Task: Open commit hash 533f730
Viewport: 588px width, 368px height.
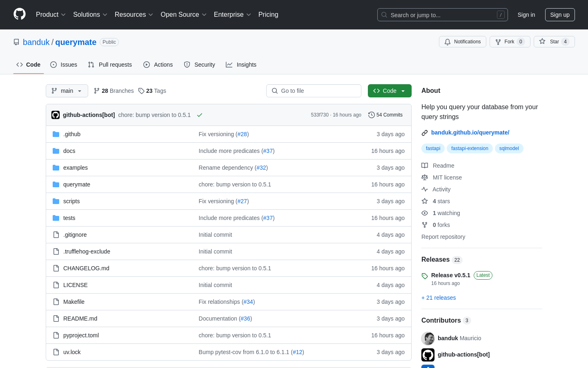Action: [320, 115]
